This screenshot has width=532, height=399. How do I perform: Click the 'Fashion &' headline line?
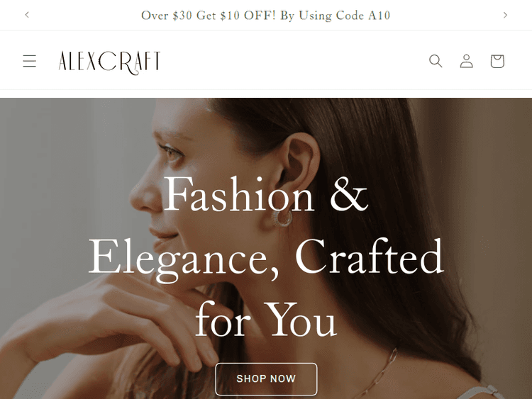point(266,195)
